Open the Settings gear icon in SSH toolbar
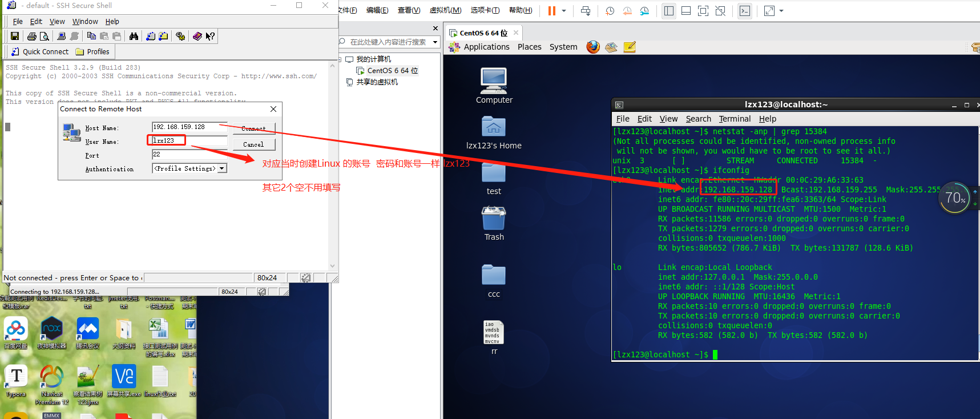 tap(180, 36)
